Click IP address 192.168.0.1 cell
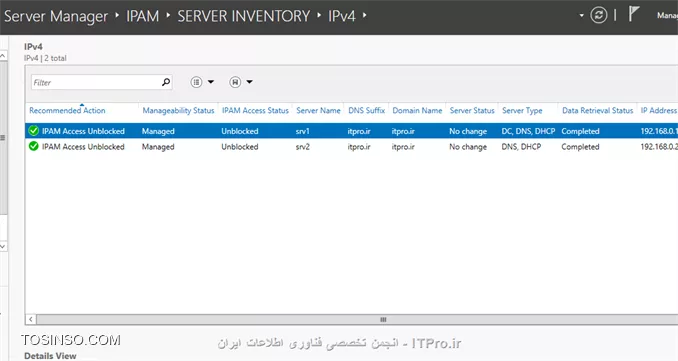Screen dimensions: 678x361 click(659, 131)
